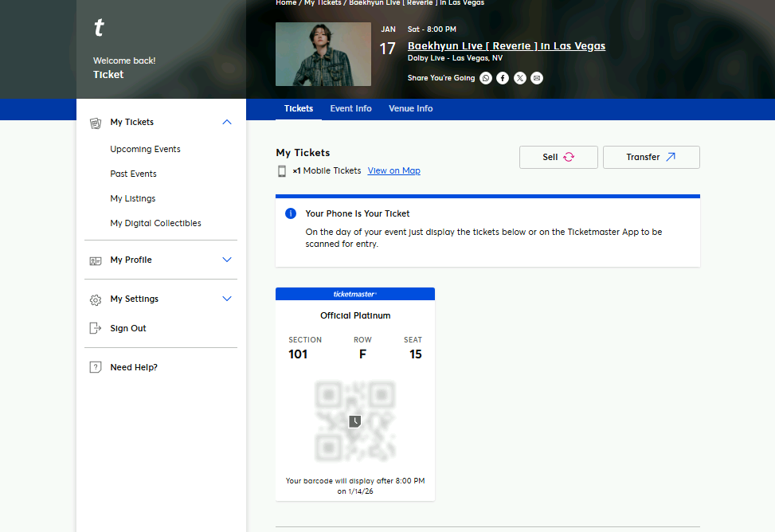Click the Need Help question icon
This screenshot has width=775, height=532.
coord(96,367)
